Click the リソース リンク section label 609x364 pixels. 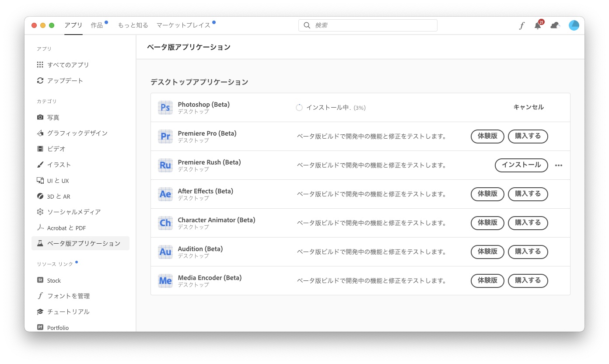(x=55, y=264)
